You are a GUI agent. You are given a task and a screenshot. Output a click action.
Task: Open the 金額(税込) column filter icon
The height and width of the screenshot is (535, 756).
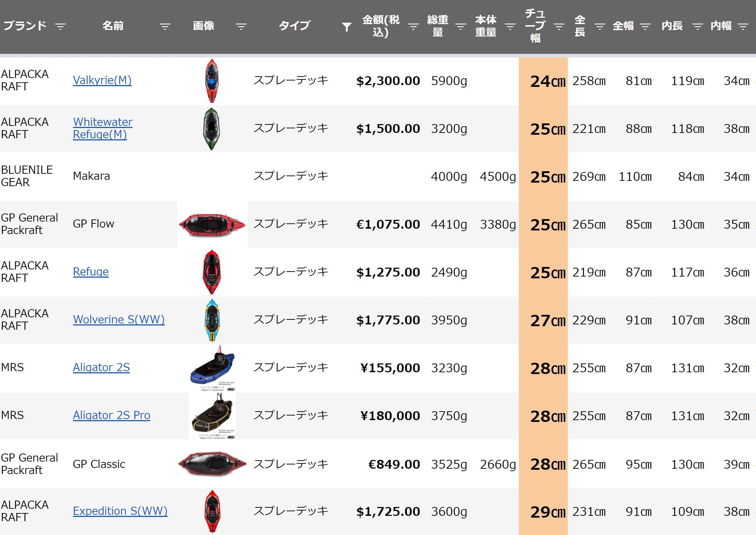(414, 26)
